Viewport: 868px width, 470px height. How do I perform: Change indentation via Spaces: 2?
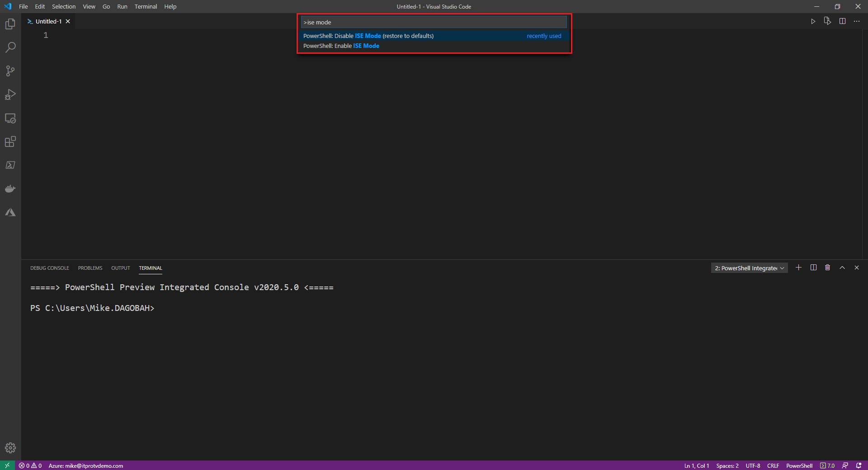(x=727, y=465)
